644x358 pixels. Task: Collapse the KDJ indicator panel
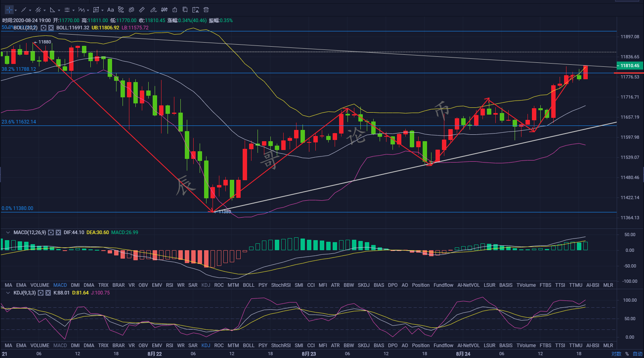[x=8, y=293]
